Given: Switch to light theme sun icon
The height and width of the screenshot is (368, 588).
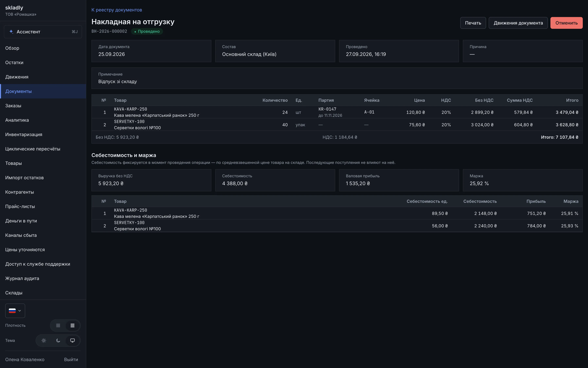Looking at the screenshot, I should point(44,341).
